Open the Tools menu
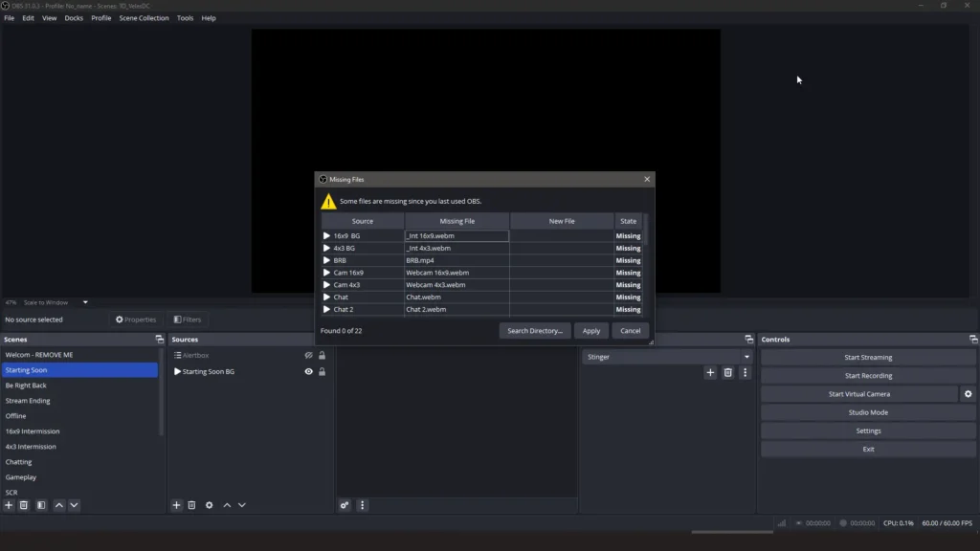 (184, 17)
